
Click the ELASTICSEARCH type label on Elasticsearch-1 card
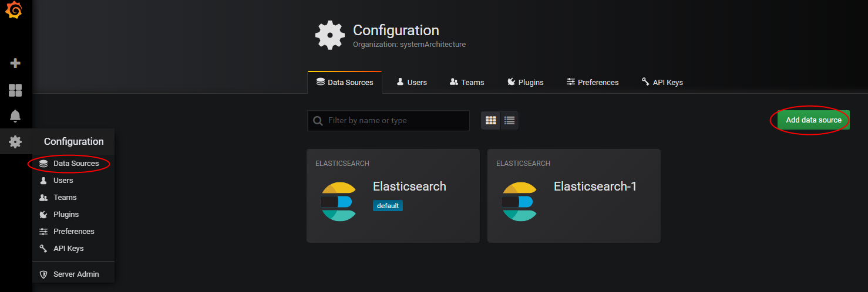pyautogui.click(x=523, y=164)
